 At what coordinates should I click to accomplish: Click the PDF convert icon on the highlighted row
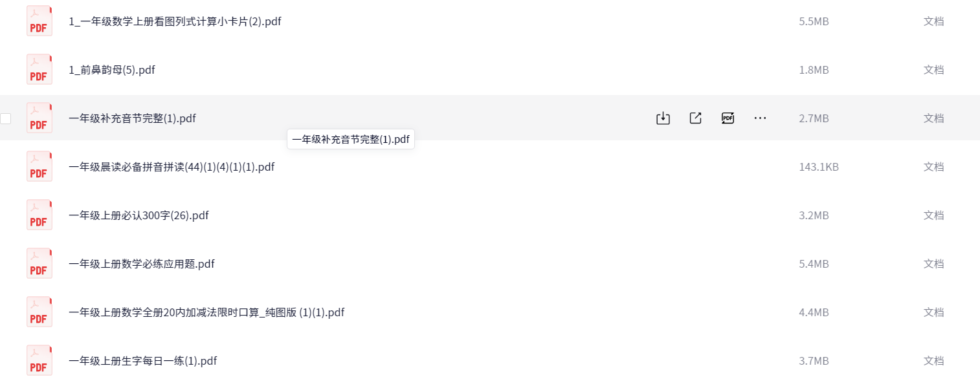tap(728, 118)
